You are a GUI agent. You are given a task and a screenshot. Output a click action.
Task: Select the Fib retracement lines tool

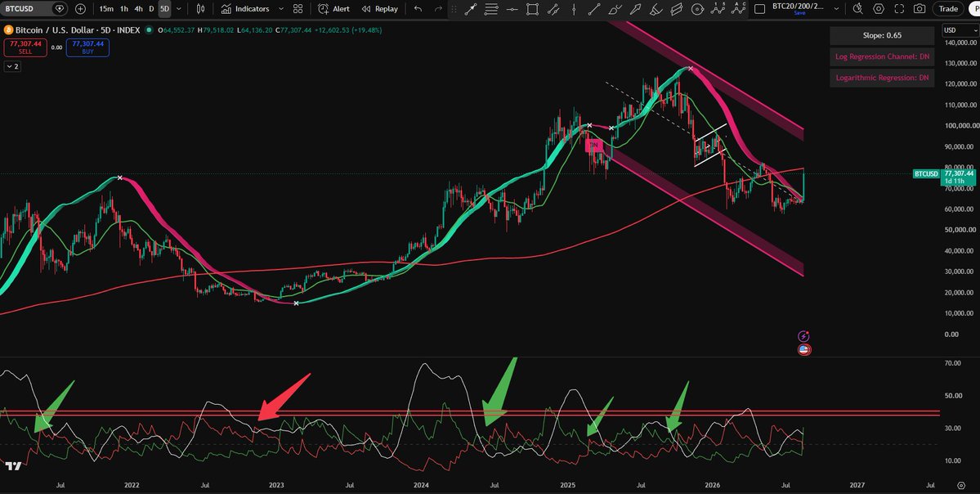[491, 9]
